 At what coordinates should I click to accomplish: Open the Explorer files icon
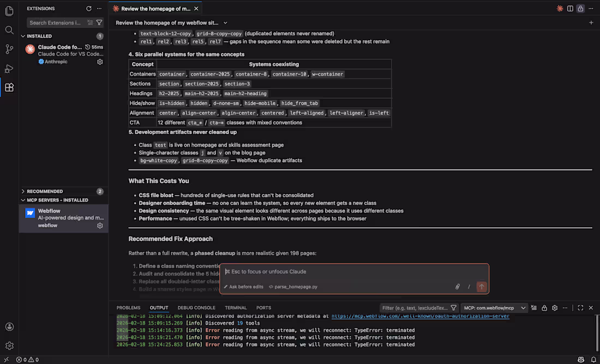pyautogui.click(x=9, y=11)
